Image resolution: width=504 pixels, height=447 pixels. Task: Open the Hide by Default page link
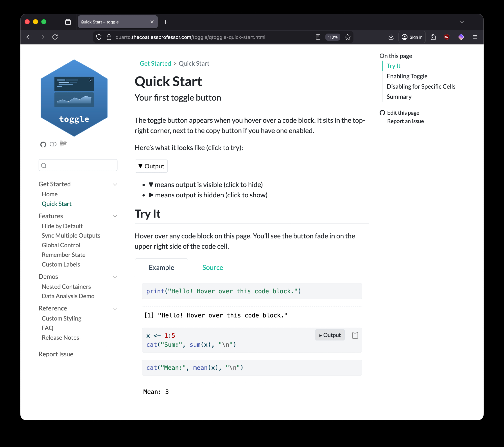(x=62, y=226)
